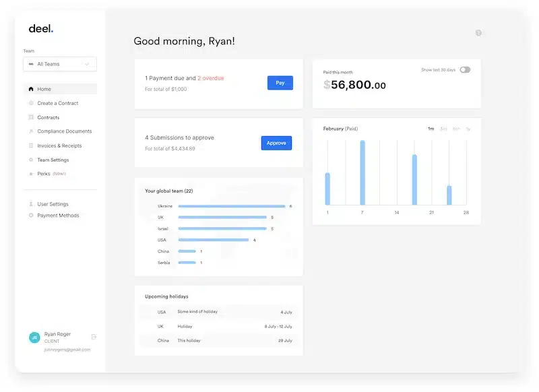This screenshot has height=392, width=539.
Task: Select the Perks (New!) sidebar icon
Action: [x=30, y=174]
